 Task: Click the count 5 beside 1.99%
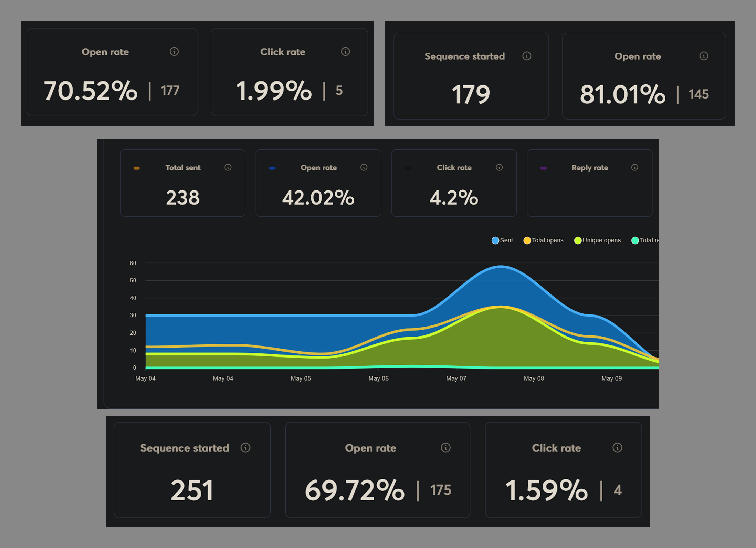(x=339, y=91)
